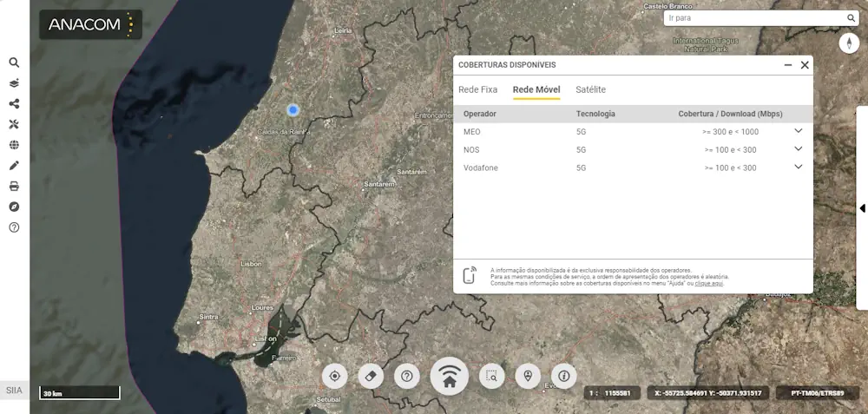Click the Sintra label on the map

pyautogui.click(x=208, y=317)
